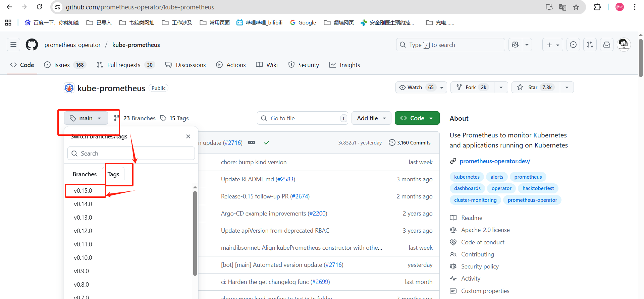Click the kubernetes topic tag
This screenshot has width=644, height=299.
pos(467,177)
